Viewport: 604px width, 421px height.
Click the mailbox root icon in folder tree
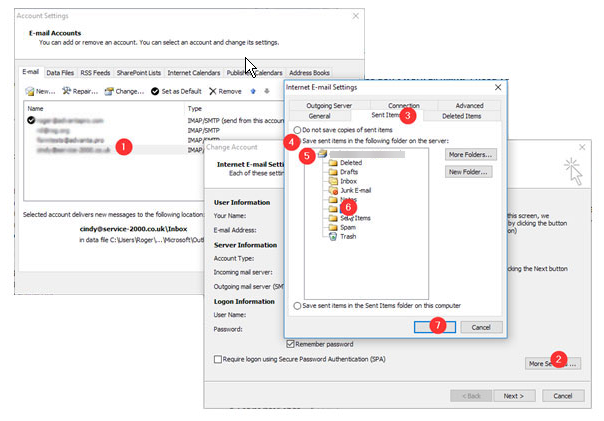[x=323, y=154]
